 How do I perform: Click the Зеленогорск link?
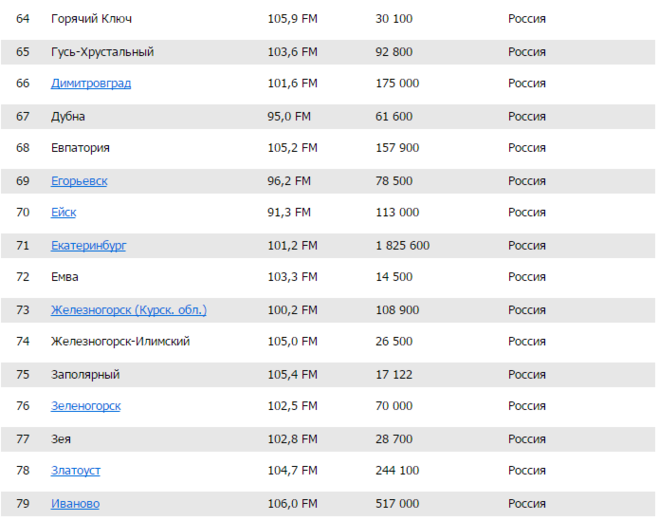click(x=86, y=406)
